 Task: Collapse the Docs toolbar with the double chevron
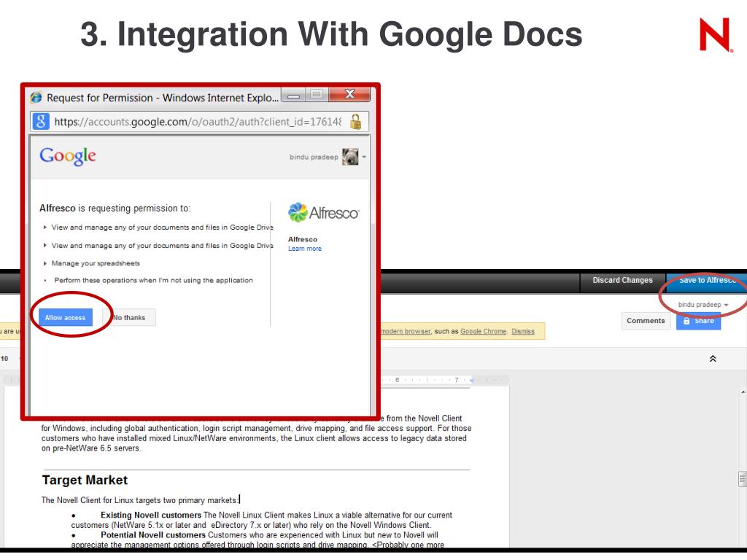click(x=713, y=359)
